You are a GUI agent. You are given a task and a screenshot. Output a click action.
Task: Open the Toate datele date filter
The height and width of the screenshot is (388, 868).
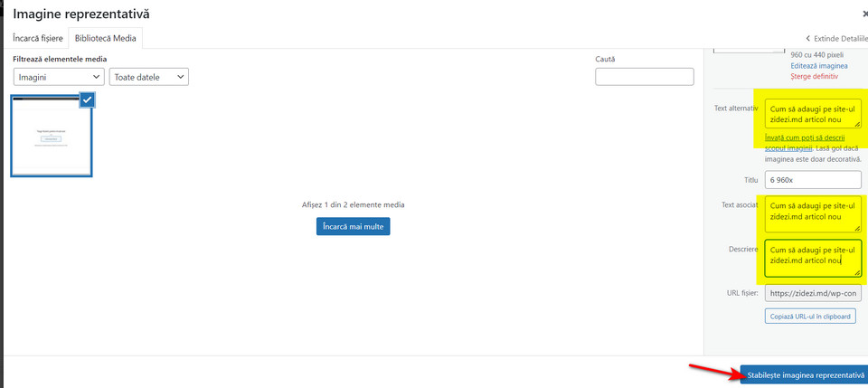click(x=148, y=78)
